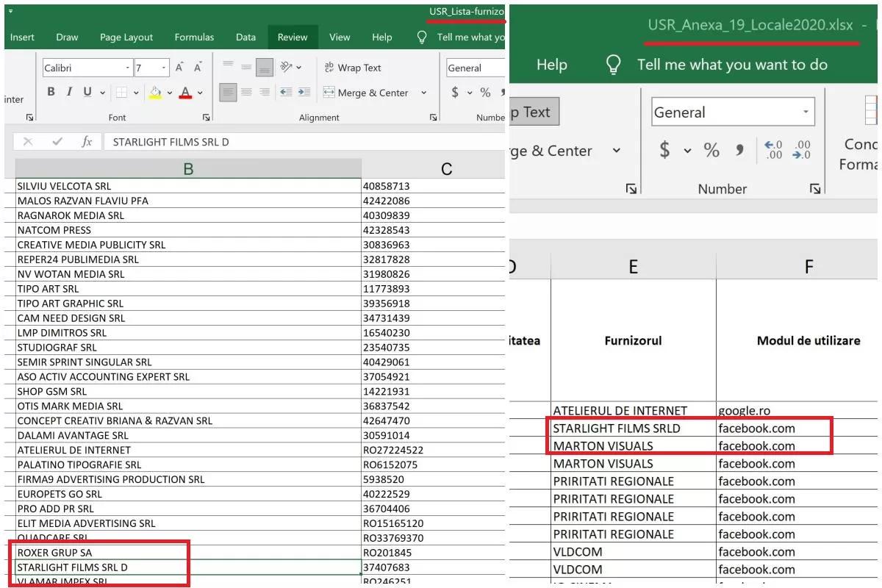Open Borders dropdown arrow
The width and height of the screenshot is (882, 588).
(x=137, y=93)
